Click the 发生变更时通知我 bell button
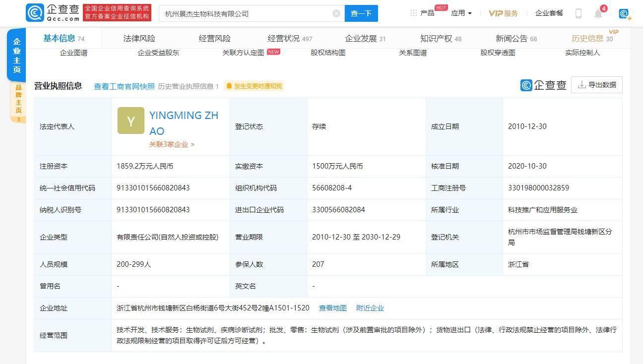Viewport: 643px width, 364px height. [x=254, y=86]
